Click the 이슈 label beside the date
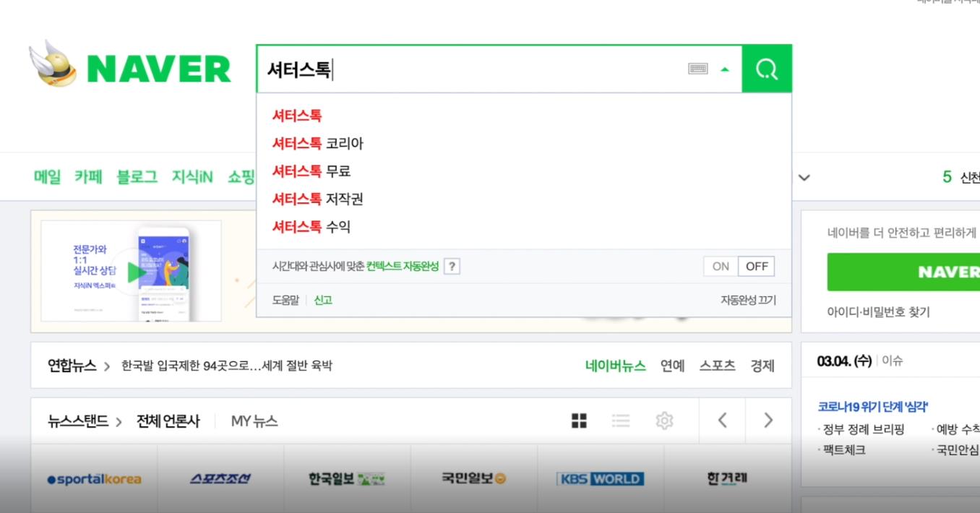This screenshot has width=980, height=513. pyautogui.click(x=893, y=361)
